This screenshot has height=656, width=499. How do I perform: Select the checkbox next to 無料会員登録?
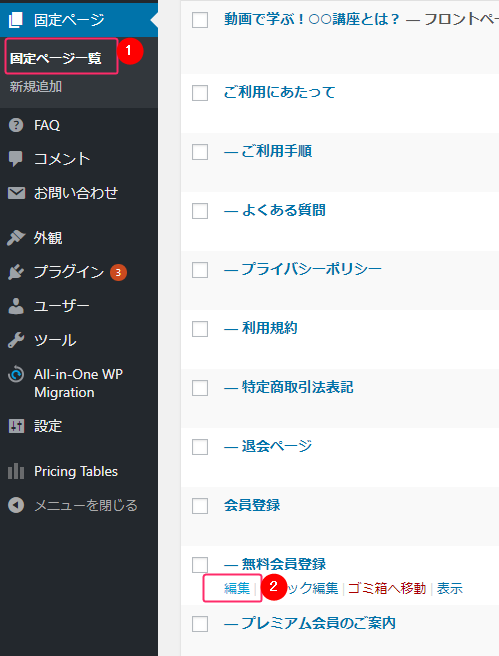[x=200, y=565]
